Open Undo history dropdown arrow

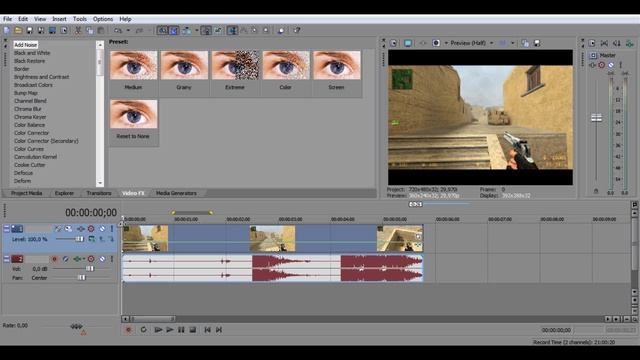click(128, 31)
